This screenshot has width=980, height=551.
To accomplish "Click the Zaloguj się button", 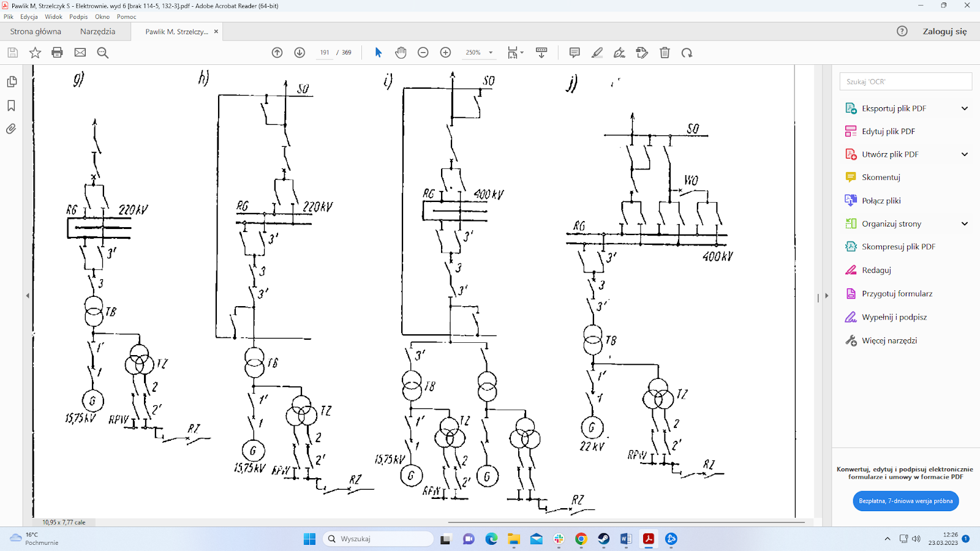I will click(x=944, y=31).
